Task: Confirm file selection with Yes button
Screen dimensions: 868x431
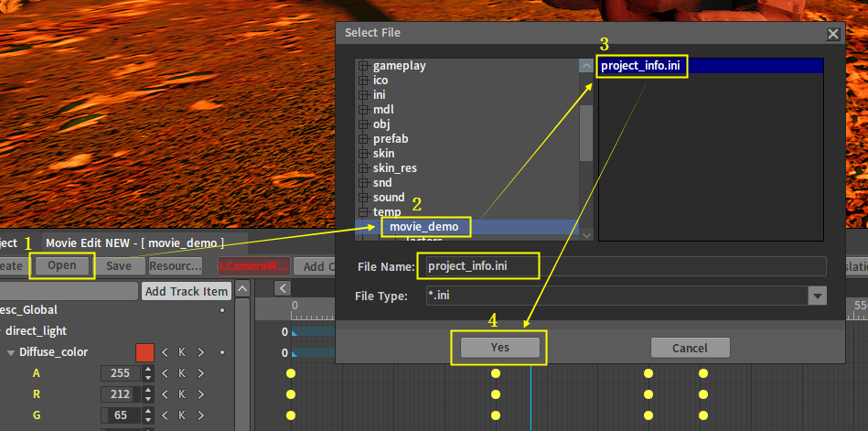Action: [x=499, y=348]
